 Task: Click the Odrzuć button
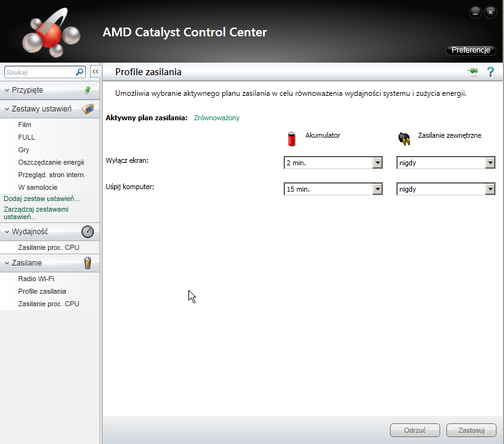[415, 430]
